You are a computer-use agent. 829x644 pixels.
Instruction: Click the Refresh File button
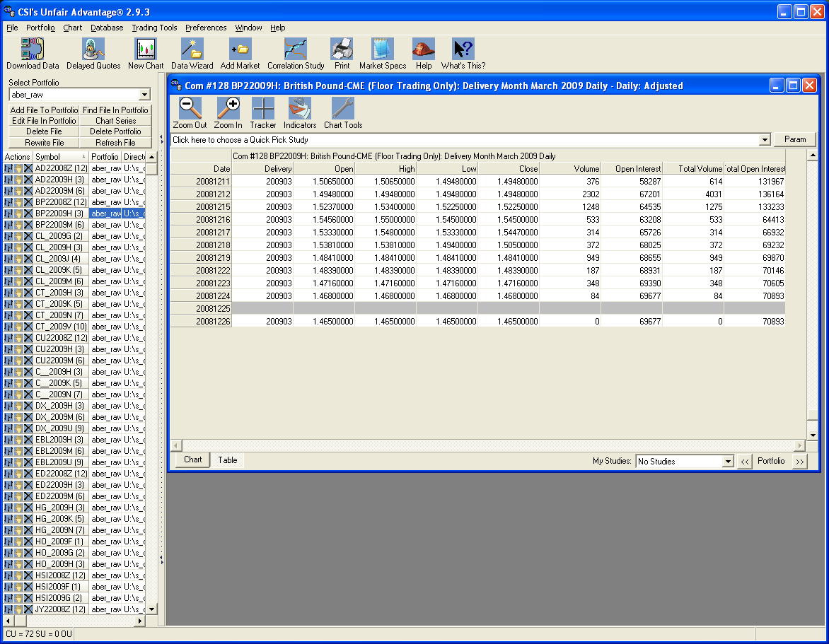tap(115, 142)
